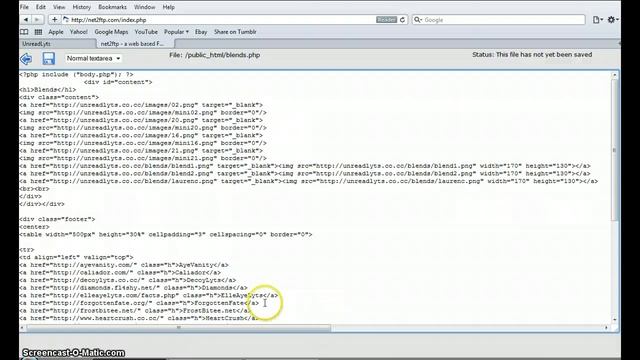Screen dimensions: 640x360
Task: Open the page menu icon
Action: 598,20
